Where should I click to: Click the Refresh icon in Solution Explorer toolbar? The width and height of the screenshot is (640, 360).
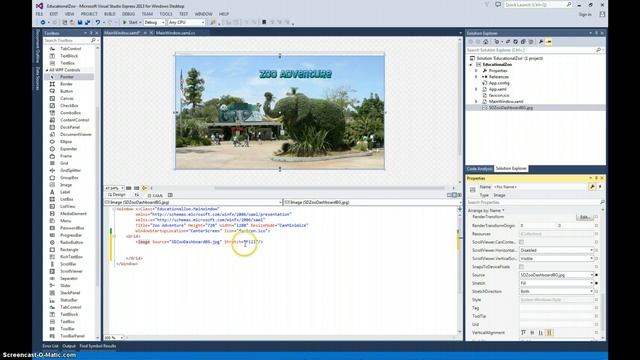(516, 42)
